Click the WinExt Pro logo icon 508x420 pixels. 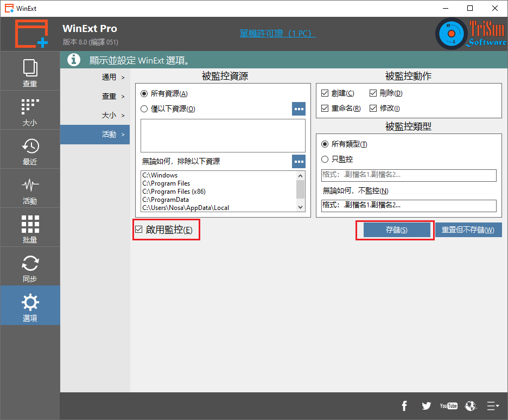[31, 34]
